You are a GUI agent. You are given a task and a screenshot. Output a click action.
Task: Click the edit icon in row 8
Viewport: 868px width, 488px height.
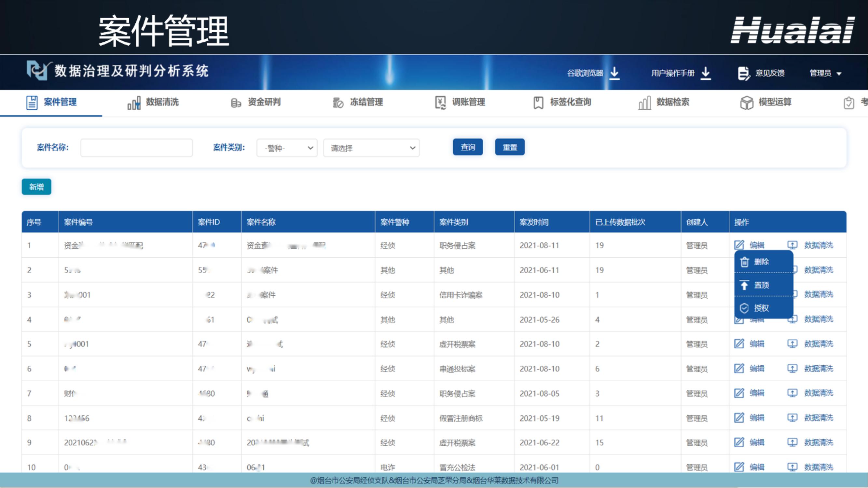[x=739, y=418]
